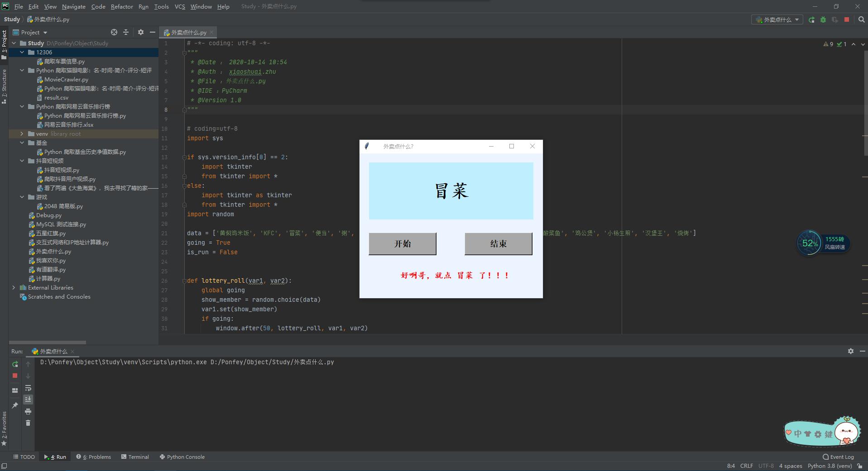Click the print icon in Run panel
Viewport: 868px width, 471px height.
tap(28, 411)
